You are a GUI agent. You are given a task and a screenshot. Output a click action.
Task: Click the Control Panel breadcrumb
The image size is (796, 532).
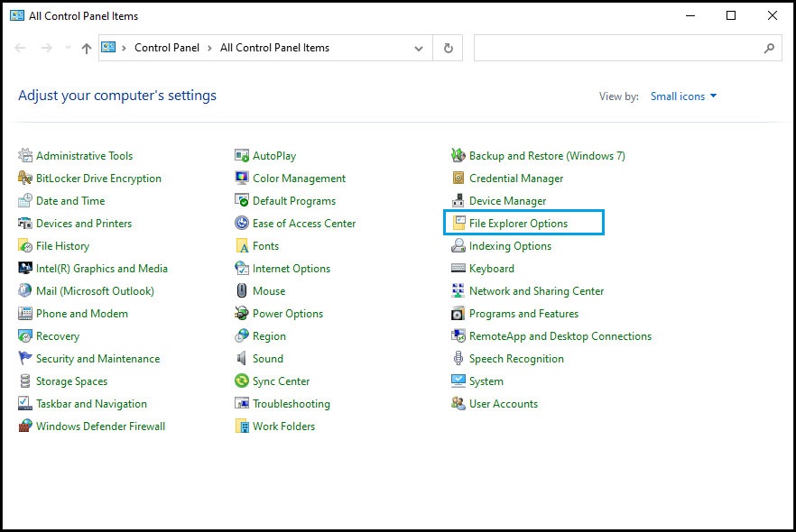[166, 48]
